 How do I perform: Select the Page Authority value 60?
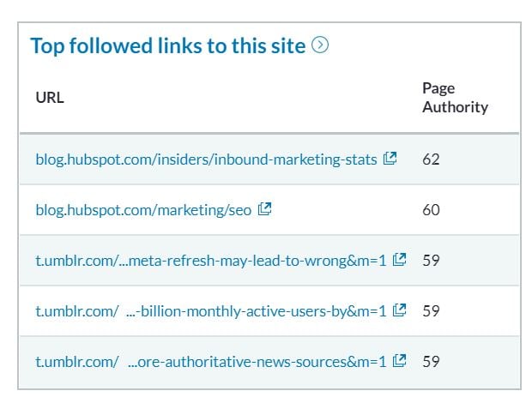[x=431, y=209]
